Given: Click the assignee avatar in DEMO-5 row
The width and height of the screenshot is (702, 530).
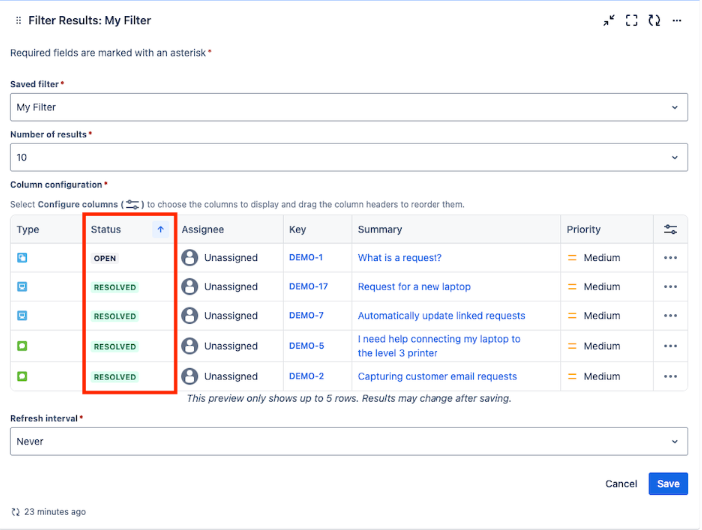Looking at the screenshot, I should click(190, 346).
